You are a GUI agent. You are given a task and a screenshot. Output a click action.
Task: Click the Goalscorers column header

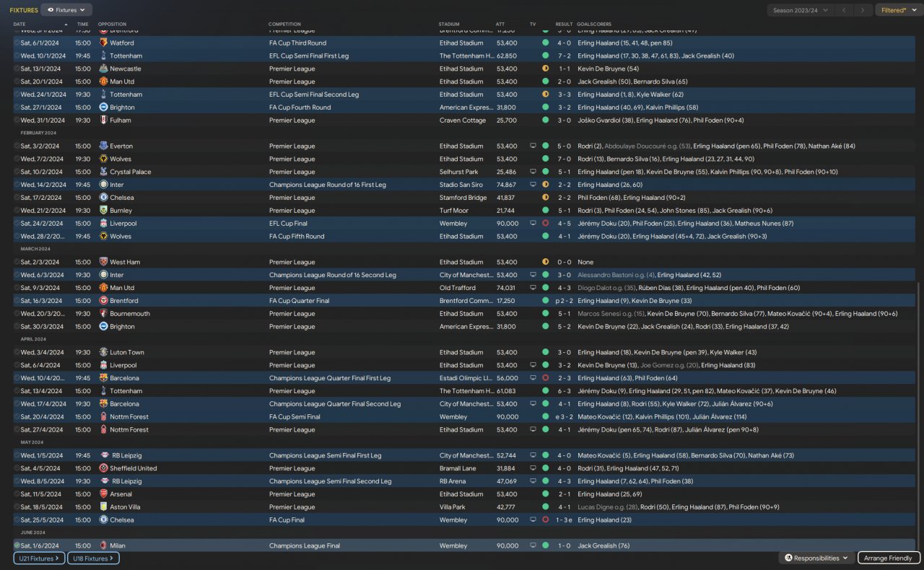594,25
